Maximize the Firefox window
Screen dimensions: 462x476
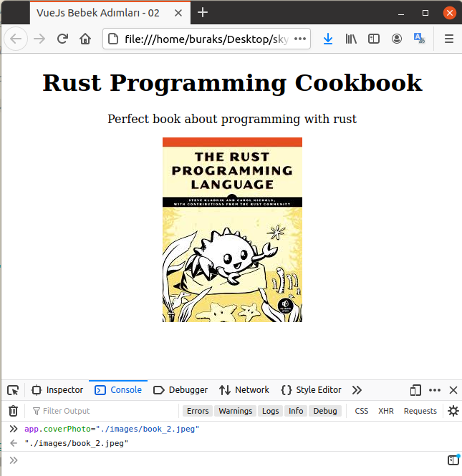point(425,13)
